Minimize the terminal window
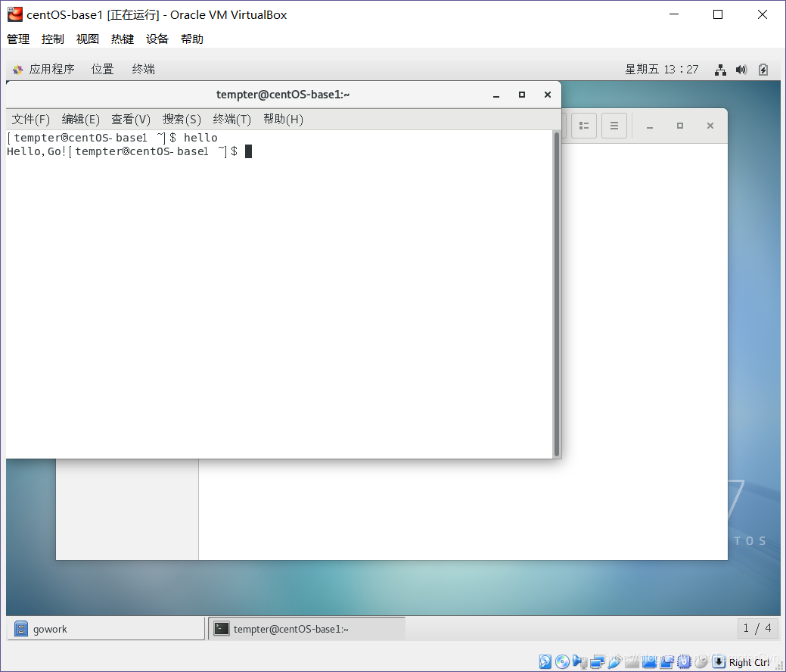 click(x=496, y=95)
